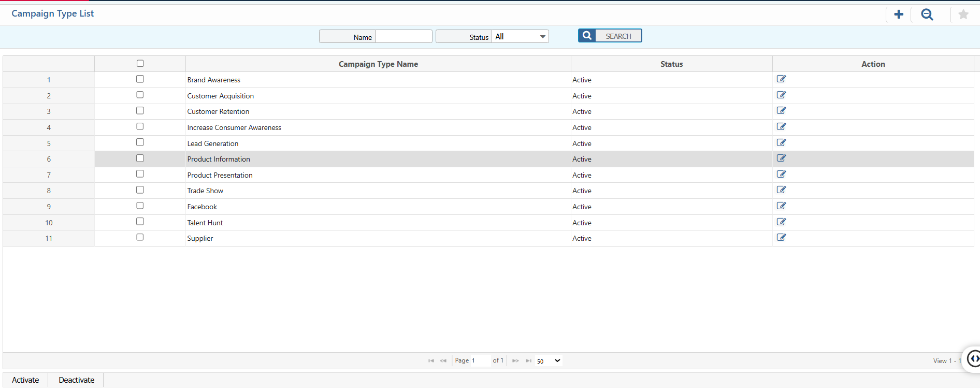
Task: Check the Customer Acquisition row checkbox
Action: pyautogui.click(x=140, y=95)
